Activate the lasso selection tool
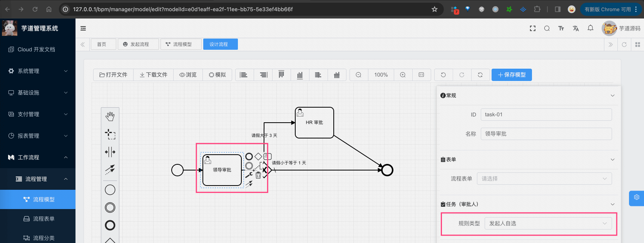Image resolution: width=644 pixels, height=243 pixels. 110,134
